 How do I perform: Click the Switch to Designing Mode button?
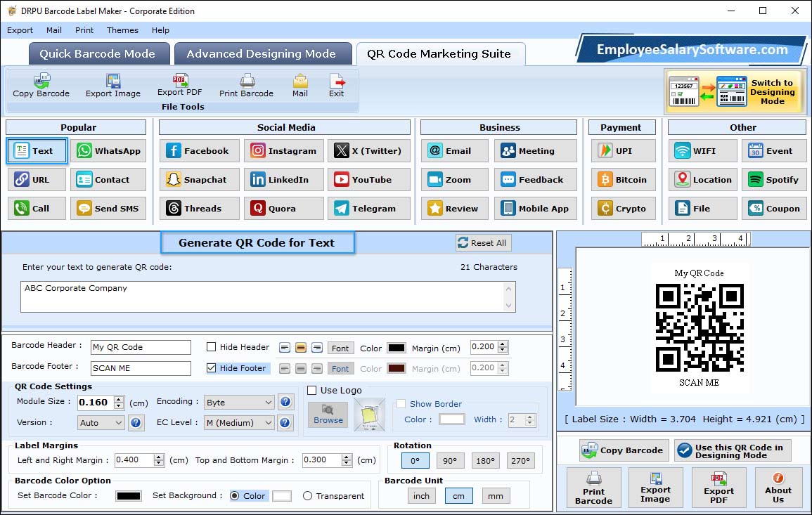[x=735, y=92]
